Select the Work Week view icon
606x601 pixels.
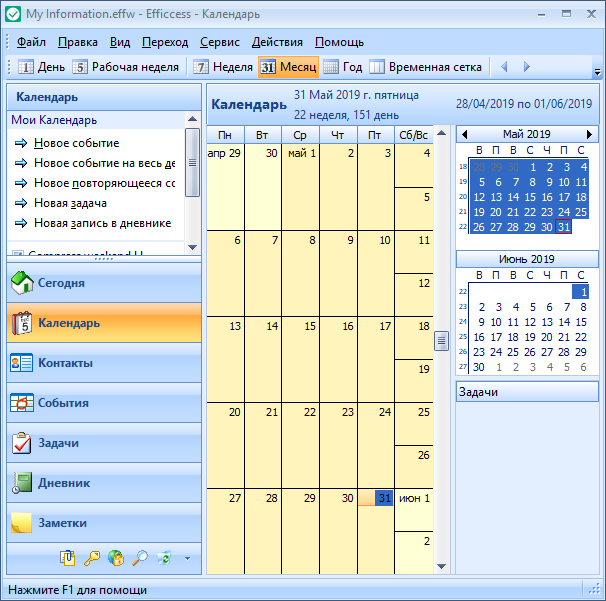tap(80, 67)
